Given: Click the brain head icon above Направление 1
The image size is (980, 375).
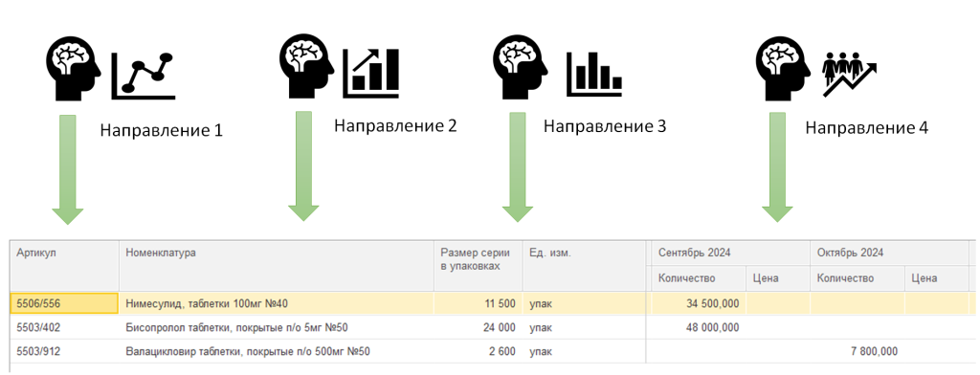Looking at the screenshot, I should click(75, 68).
